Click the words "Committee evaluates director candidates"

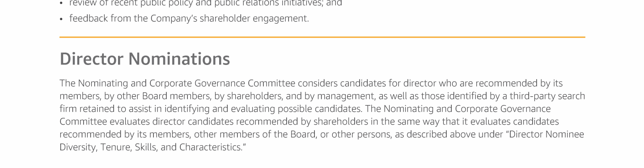[147, 121]
